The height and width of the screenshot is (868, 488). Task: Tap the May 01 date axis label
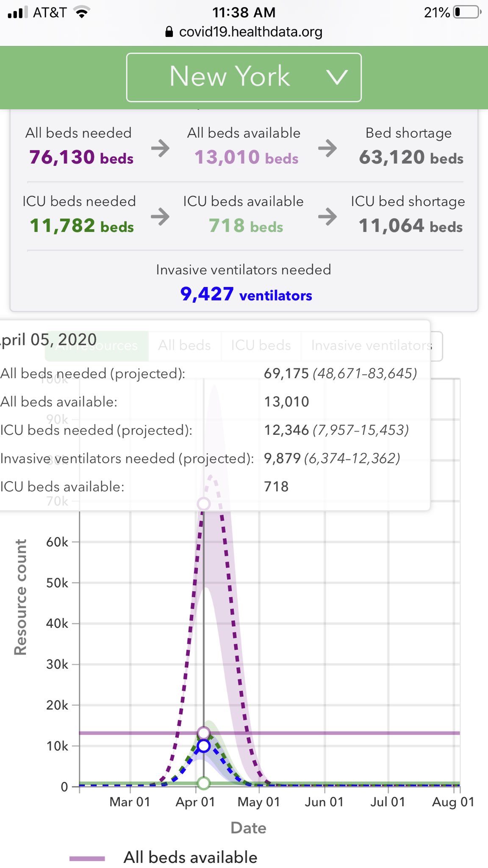(x=259, y=802)
